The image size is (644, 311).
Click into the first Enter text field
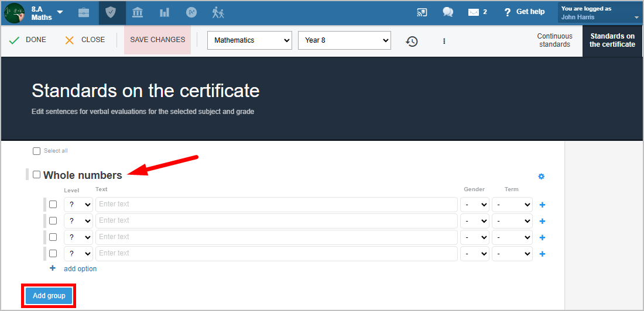[276, 205]
